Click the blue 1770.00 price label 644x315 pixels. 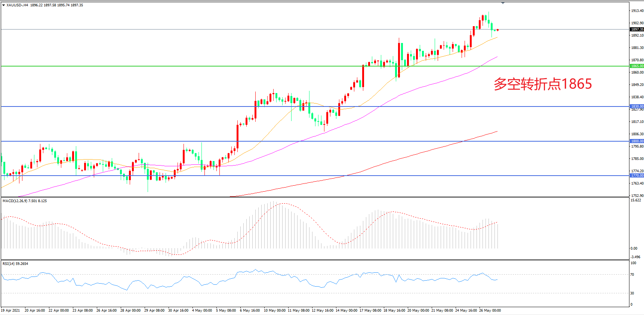[637, 176]
